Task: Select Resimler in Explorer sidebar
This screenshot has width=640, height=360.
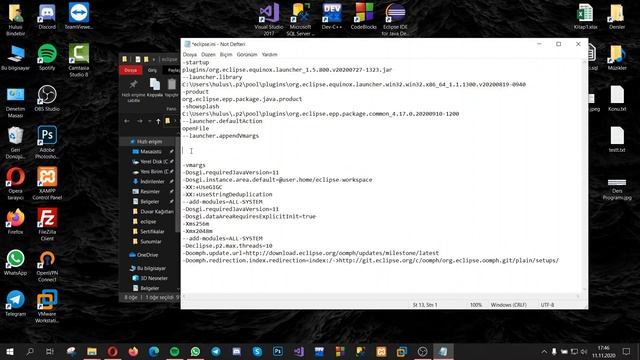Action: coord(150,191)
